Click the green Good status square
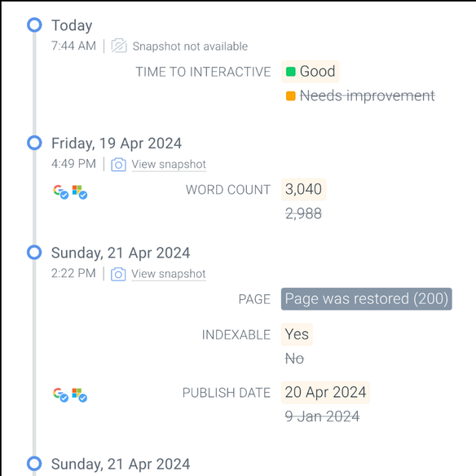 (290, 72)
